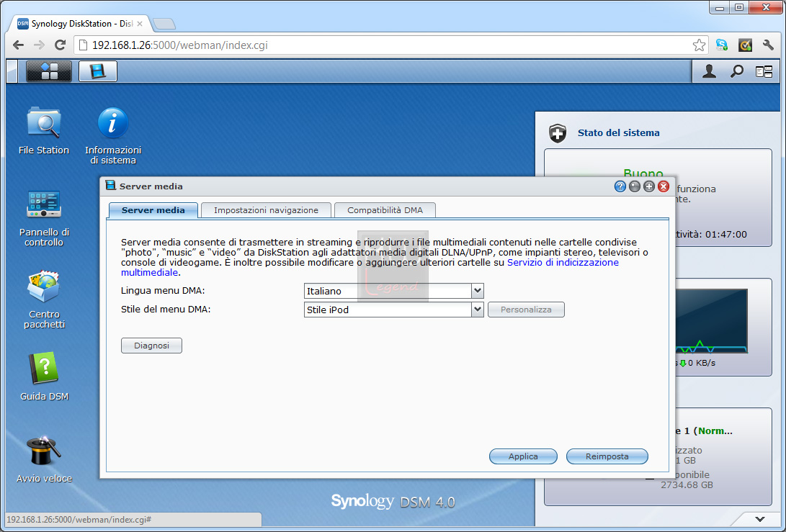This screenshot has width=786, height=532.
Task: Collapse the widget panel chevron
Action: click(761, 520)
